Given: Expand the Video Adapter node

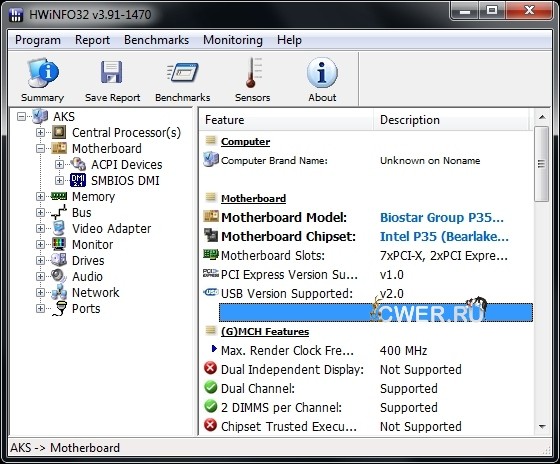Looking at the screenshot, I should click(40, 229).
